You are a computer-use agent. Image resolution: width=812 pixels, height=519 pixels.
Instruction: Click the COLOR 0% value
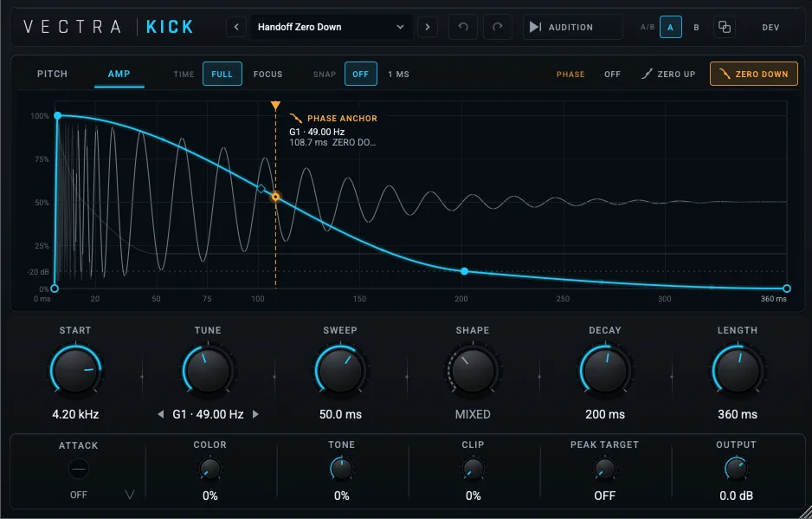pos(209,496)
